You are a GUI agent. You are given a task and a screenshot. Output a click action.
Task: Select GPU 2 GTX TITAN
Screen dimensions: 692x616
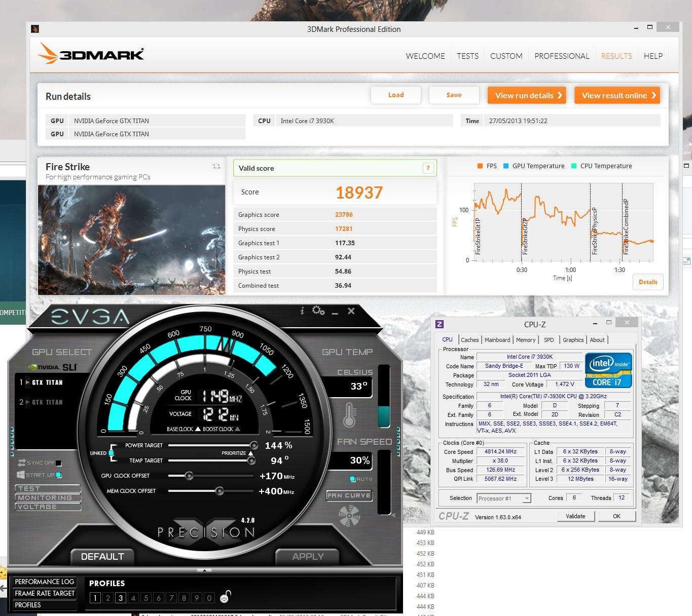[42, 402]
